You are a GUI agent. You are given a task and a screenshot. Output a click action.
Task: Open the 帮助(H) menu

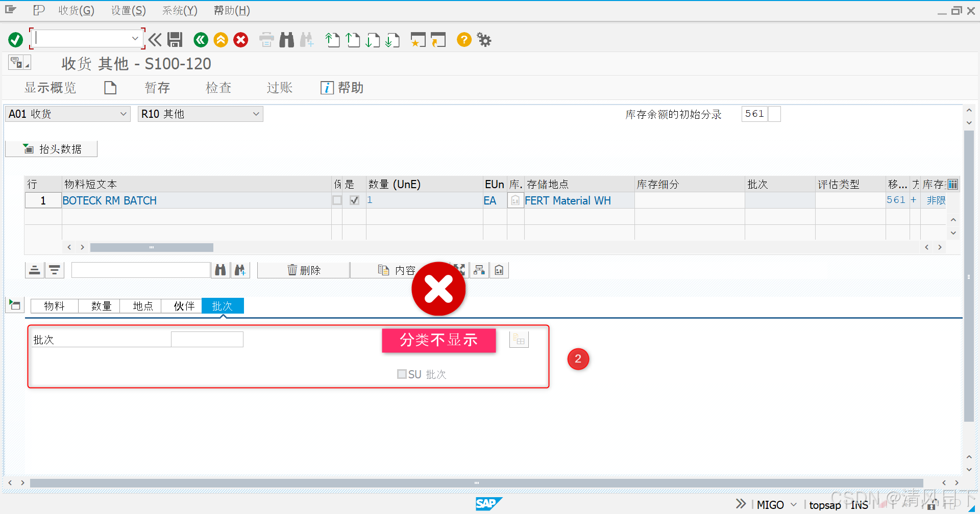point(232,10)
